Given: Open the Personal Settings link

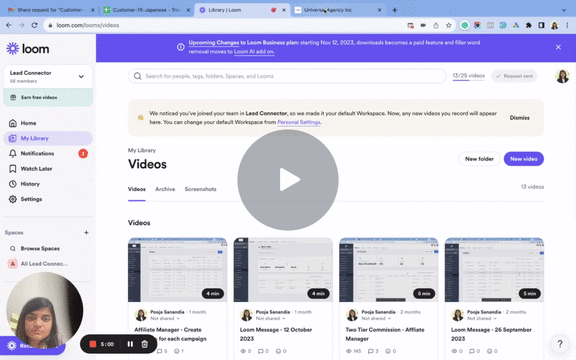Looking at the screenshot, I should pyautogui.click(x=299, y=122).
